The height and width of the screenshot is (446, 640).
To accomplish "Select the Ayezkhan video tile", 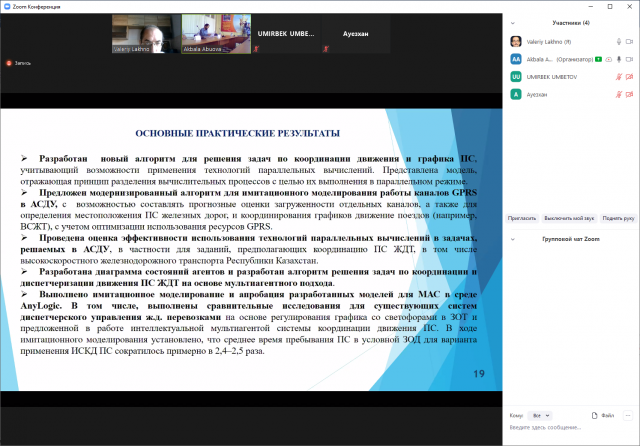I will tap(356, 34).
